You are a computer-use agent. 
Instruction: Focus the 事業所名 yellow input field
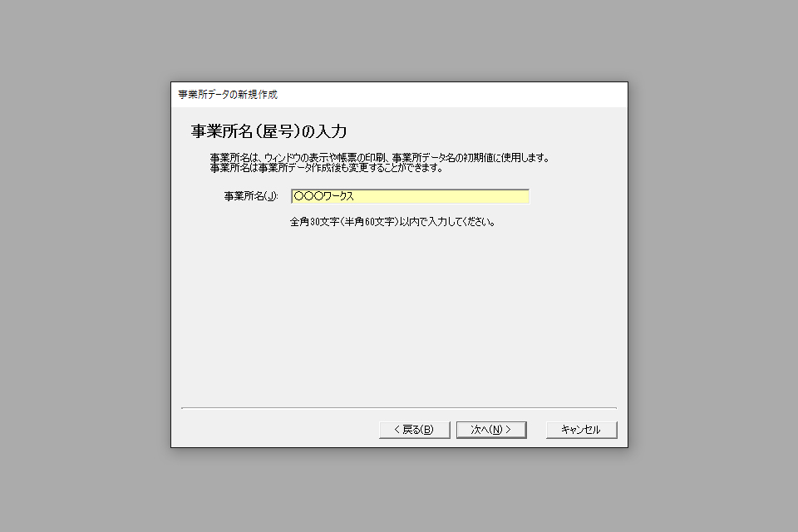pyautogui.click(x=410, y=196)
